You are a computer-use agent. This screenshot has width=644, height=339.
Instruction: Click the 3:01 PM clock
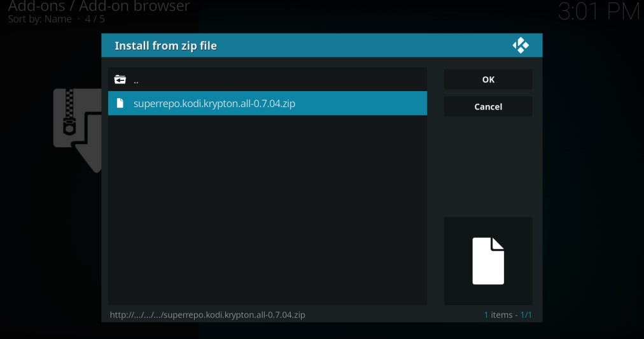tap(599, 11)
